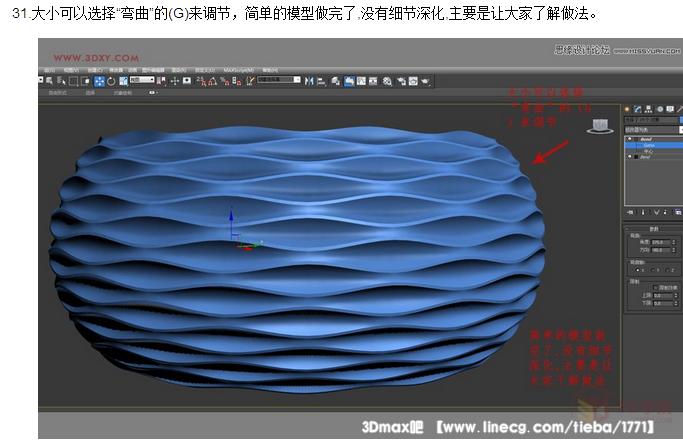Click Configure Modifier Sets icon
The width and height of the screenshot is (683, 444).
678,212
